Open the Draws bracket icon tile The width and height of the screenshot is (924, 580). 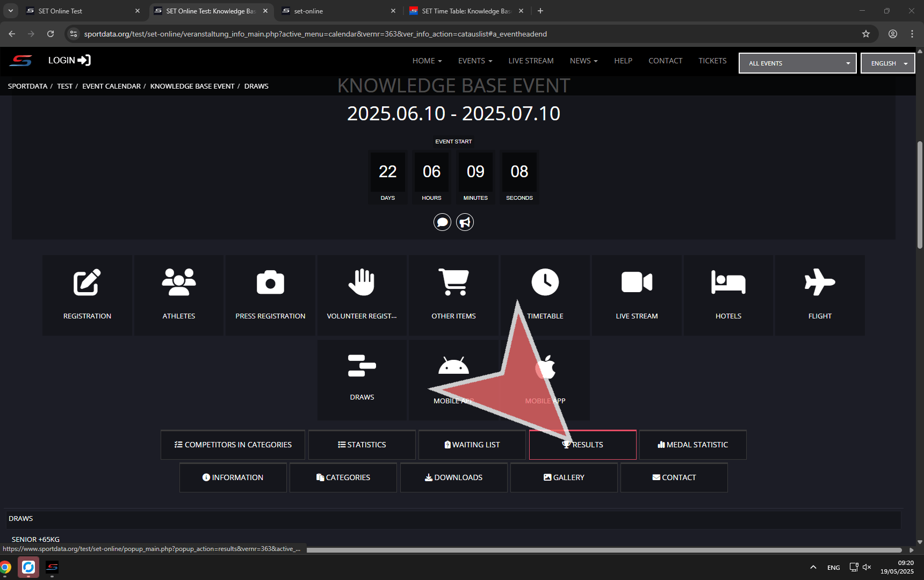(362, 366)
